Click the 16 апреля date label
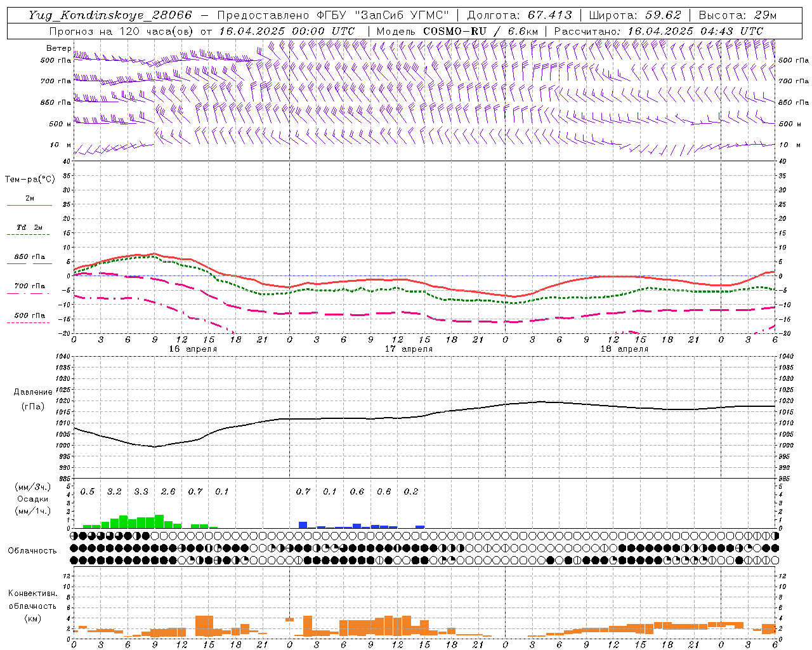Image resolution: width=812 pixels, height=650 pixels. 193,349
